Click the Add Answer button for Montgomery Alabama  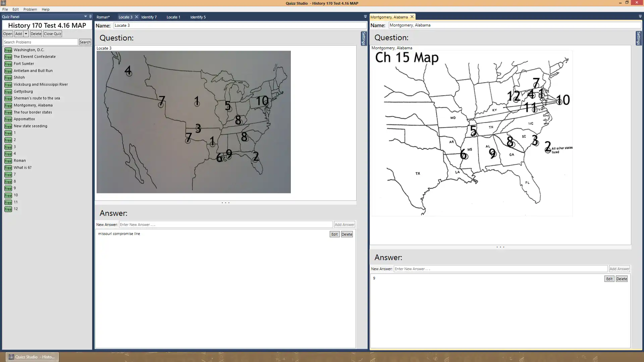(619, 269)
